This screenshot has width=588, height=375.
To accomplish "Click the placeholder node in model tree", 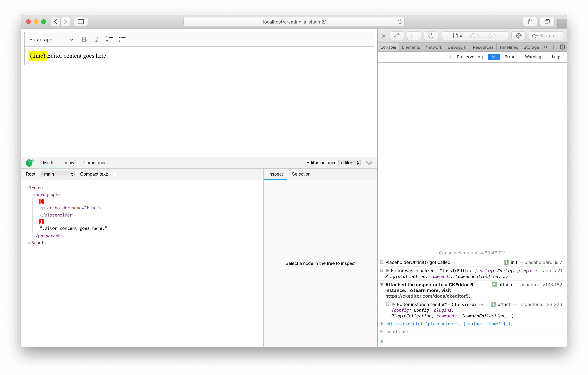I will pos(70,208).
